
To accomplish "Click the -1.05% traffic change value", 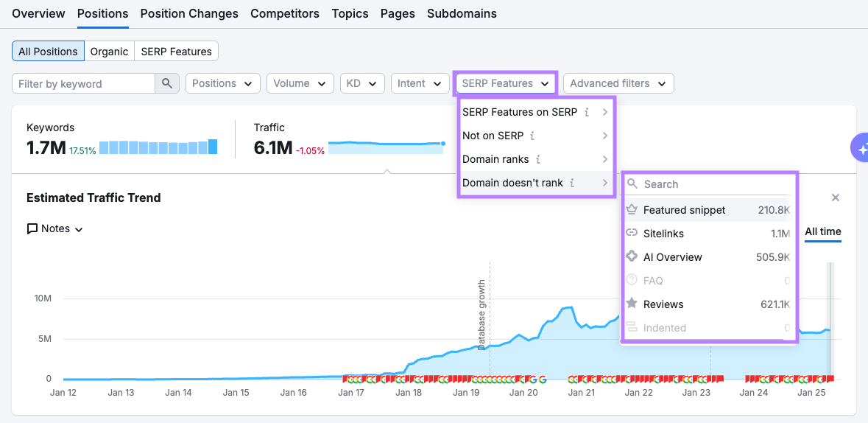I will [310, 150].
